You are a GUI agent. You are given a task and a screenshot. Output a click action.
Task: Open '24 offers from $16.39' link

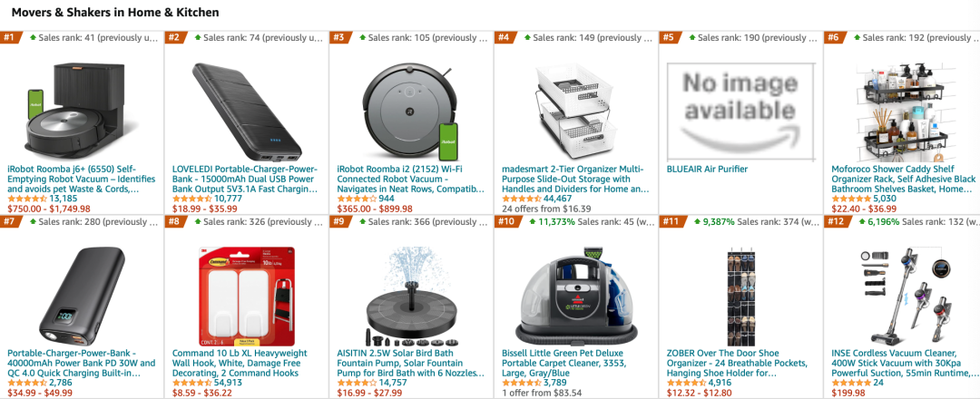click(546, 209)
